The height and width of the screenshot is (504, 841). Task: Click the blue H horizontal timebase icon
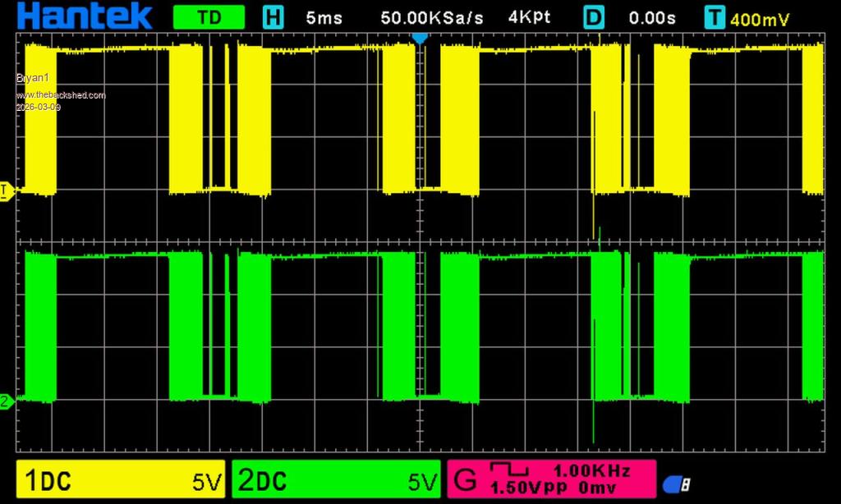[273, 17]
